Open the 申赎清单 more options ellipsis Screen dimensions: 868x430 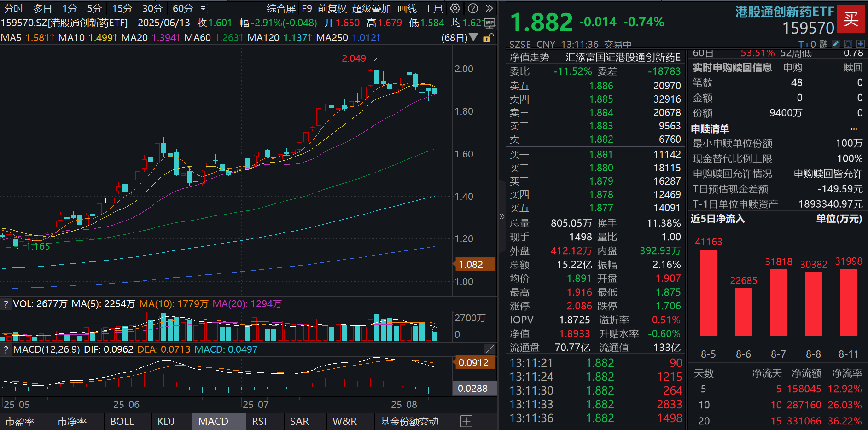[x=854, y=129]
